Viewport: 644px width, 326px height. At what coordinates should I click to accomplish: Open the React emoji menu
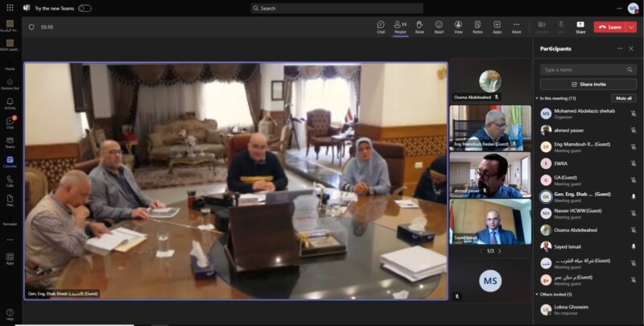tap(439, 26)
